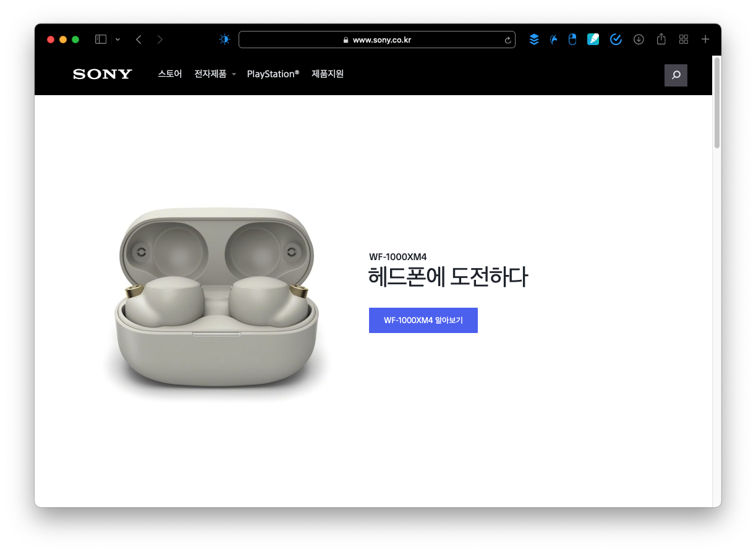Click the WF-1000XM4 알아보기 button
Viewport: 756px width, 553px height.
(x=423, y=320)
